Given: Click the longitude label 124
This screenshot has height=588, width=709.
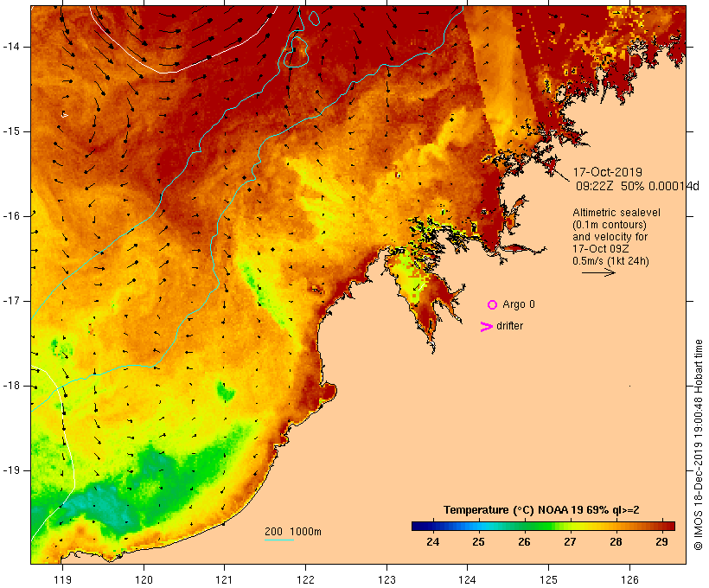Looking at the screenshot, I should pyautogui.click(x=467, y=579).
